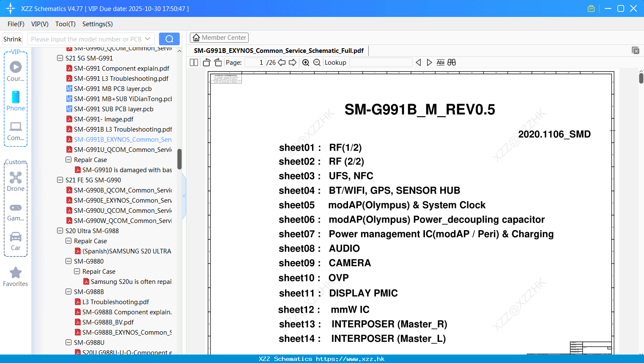Open SM-G991U_QCOM_Common_Service file
Viewport: 644px width, 363px height.
coord(119,149)
